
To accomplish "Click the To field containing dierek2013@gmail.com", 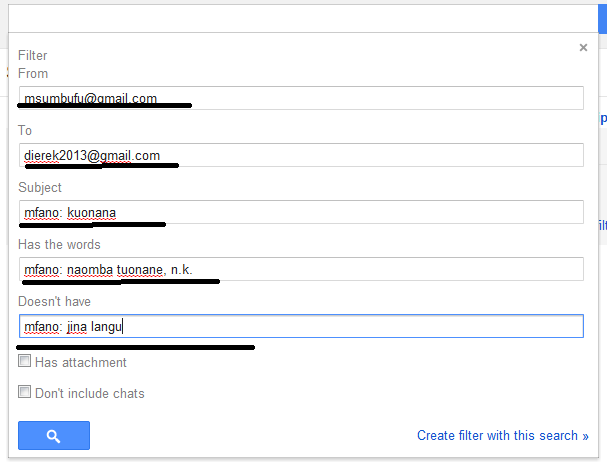I will click(x=300, y=155).
